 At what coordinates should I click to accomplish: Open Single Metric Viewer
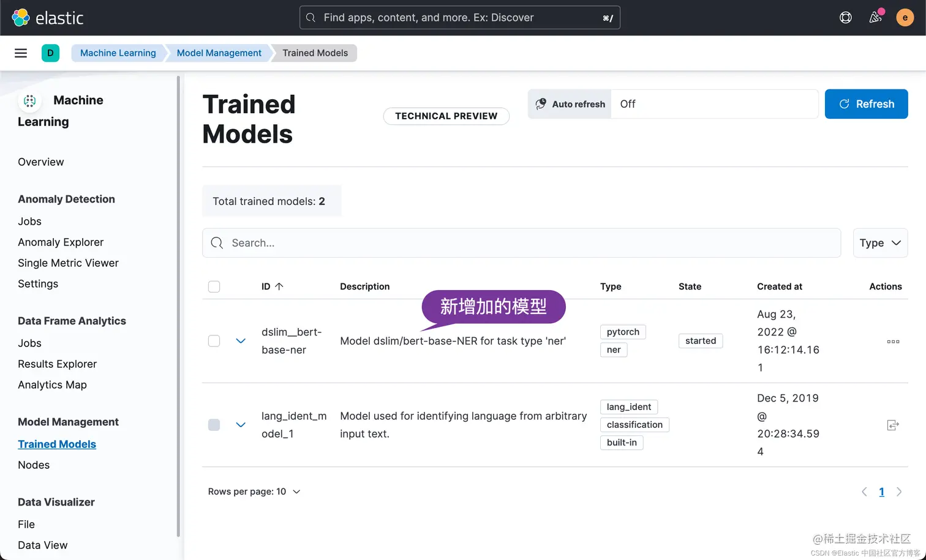click(x=68, y=263)
